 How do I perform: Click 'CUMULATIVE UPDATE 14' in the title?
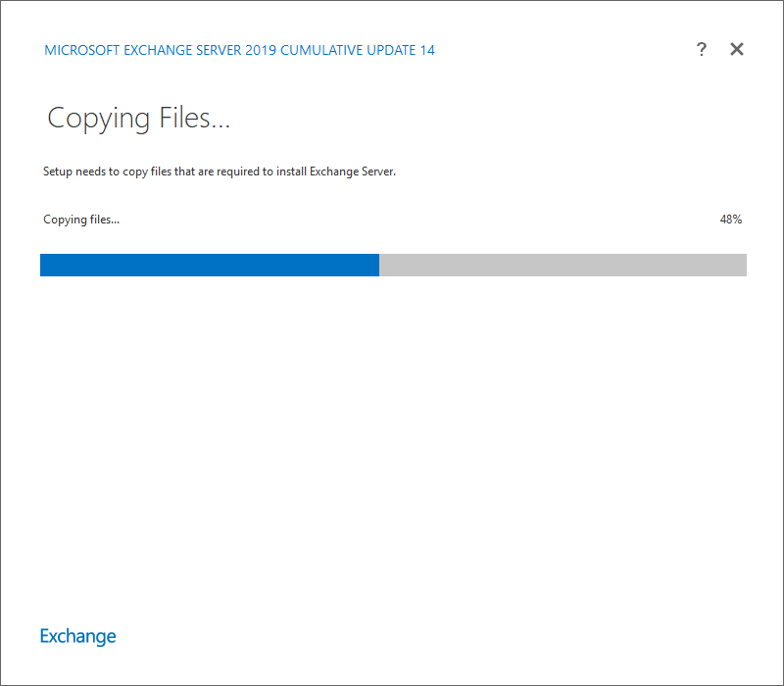pyautogui.click(x=358, y=50)
